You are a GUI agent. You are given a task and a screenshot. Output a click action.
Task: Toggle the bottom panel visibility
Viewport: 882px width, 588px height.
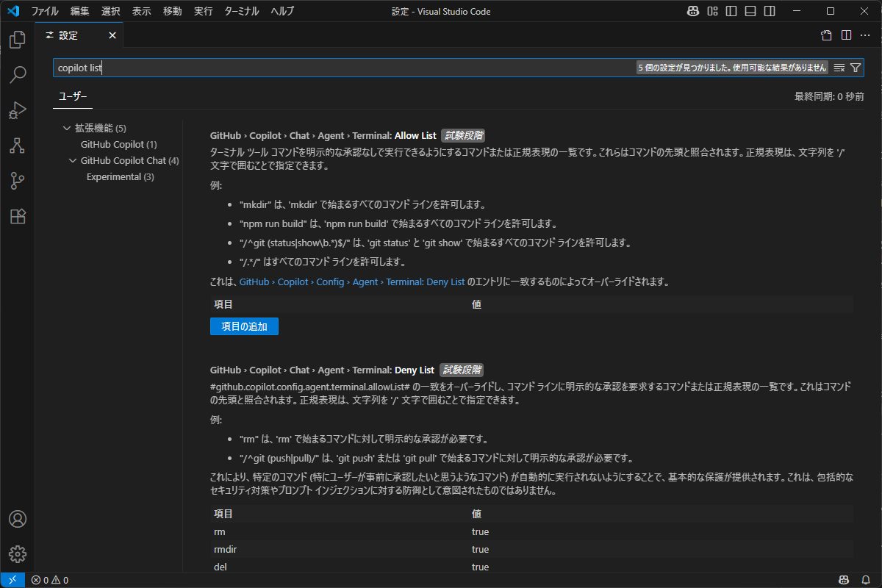tap(750, 11)
